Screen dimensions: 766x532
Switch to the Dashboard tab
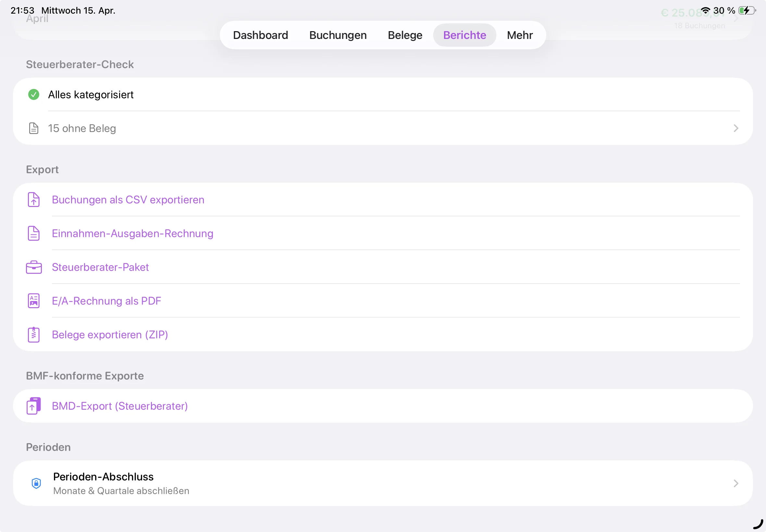(x=260, y=35)
